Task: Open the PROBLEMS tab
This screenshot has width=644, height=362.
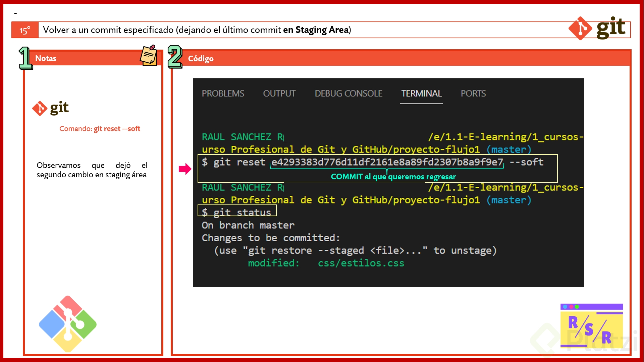Action: coord(223,94)
